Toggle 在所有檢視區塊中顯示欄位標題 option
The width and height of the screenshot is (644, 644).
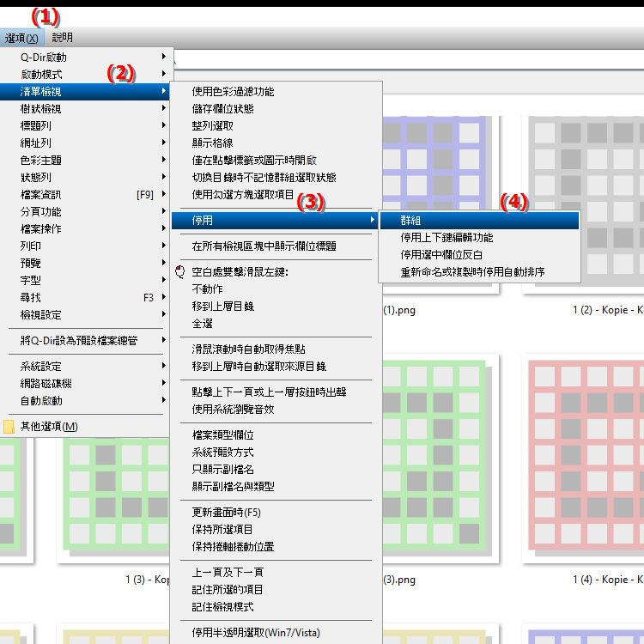coord(276,246)
